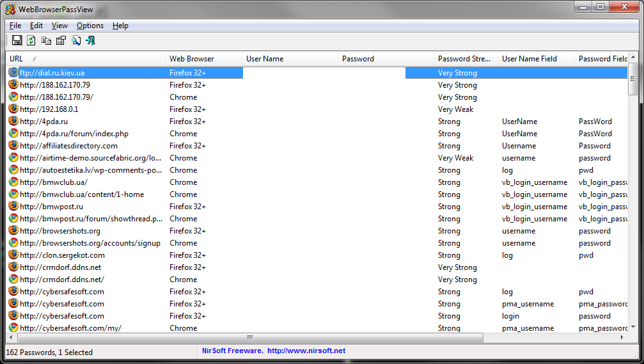
Task: Open the Edit menu
Action: coord(36,26)
